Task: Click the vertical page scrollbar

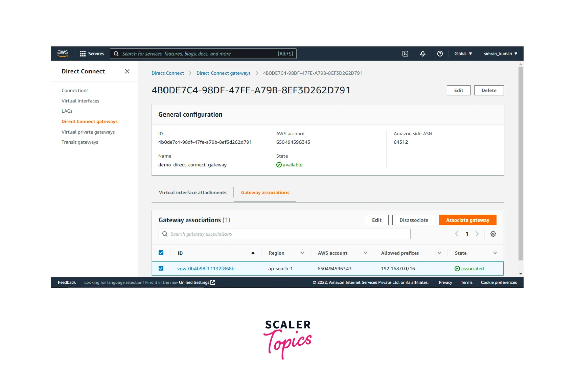Action: point(521,162)
